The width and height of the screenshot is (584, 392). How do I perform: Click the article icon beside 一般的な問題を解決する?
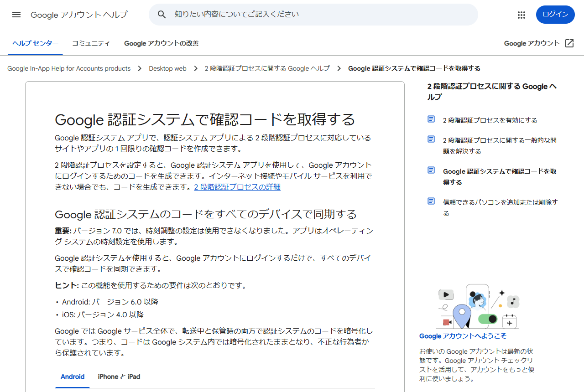tap(431, 139)
